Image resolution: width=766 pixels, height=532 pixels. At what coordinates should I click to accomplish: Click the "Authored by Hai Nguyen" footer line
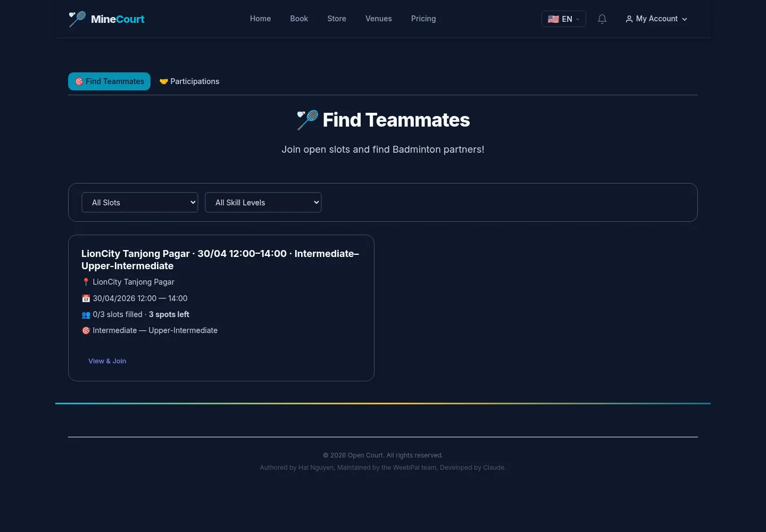click(383, 468)
